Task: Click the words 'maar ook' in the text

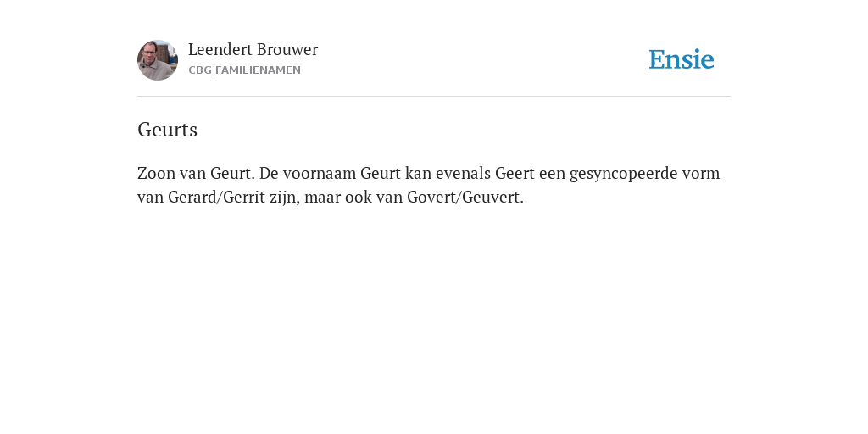Action: [337, 197]
